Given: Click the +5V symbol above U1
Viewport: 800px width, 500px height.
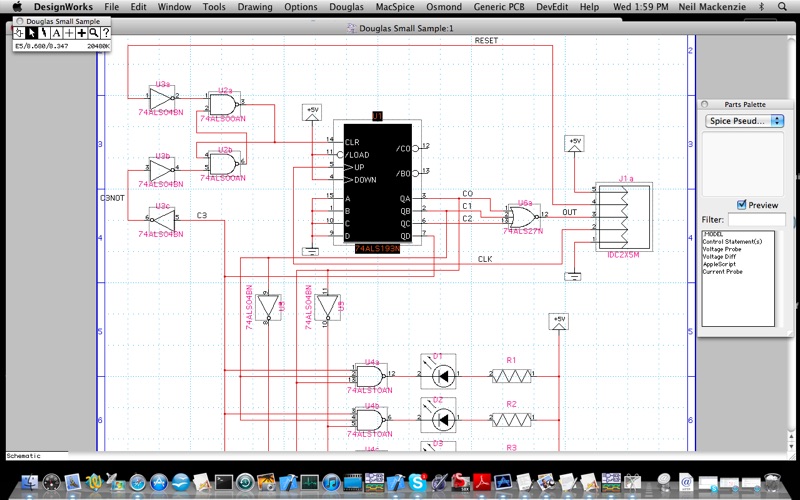Looking at the screenshot, I should (312, 112).
